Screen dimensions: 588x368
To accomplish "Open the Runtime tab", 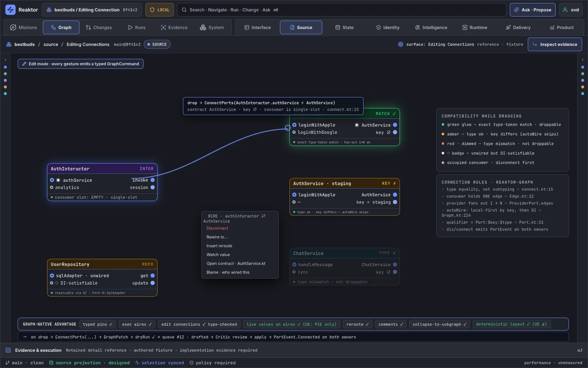I will (475, 28).
